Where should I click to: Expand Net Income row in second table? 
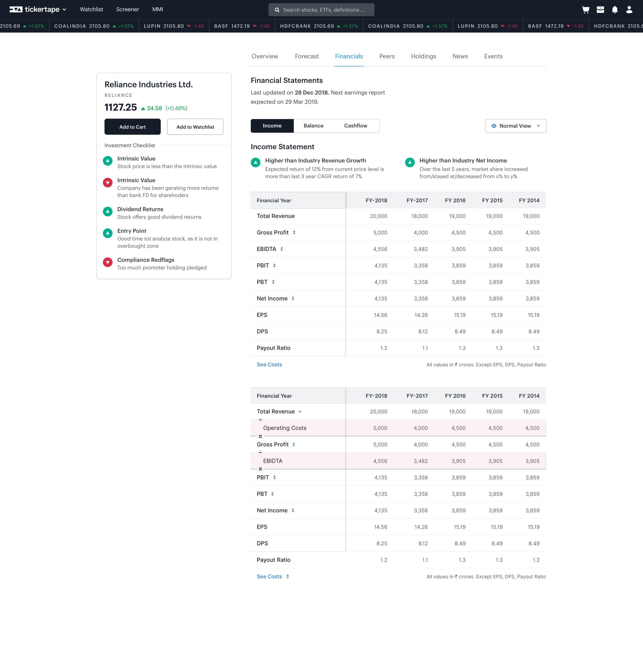coord(293,510)
